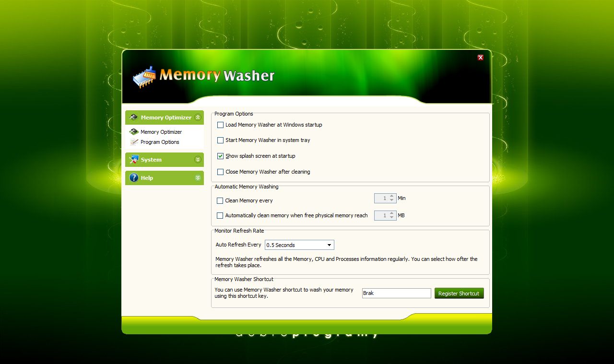Enable auto clean when free memory reaches limit
Screen dimensions: 614x364
pyautogui.click(x=220, y=215)
